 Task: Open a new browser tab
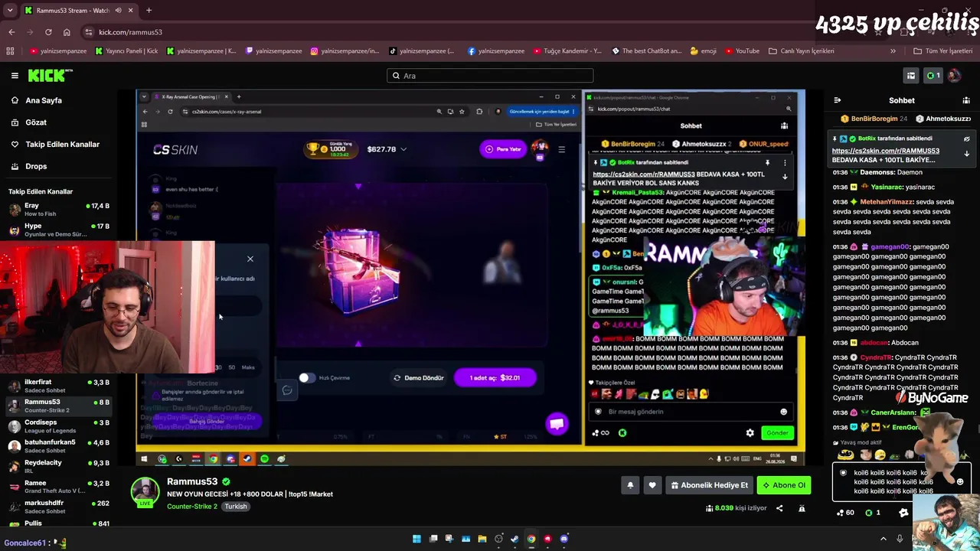pyautogui.click(x=149, y=11)
